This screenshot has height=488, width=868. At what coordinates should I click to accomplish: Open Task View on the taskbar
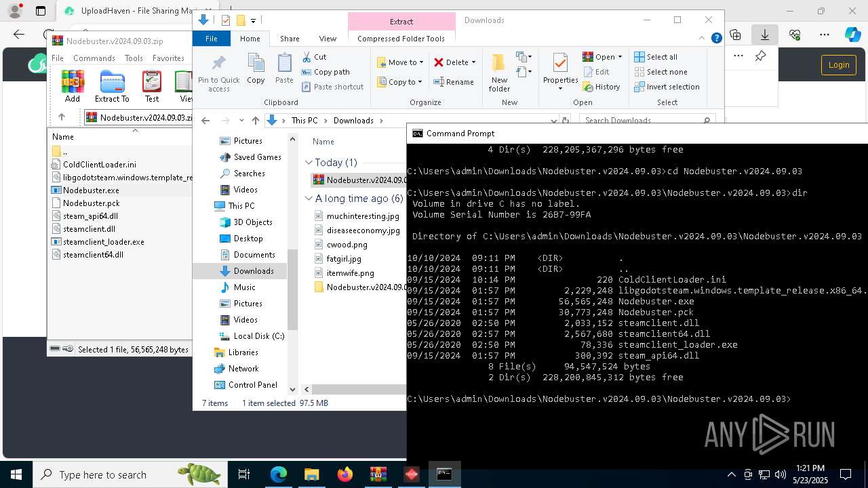(244, 474)
